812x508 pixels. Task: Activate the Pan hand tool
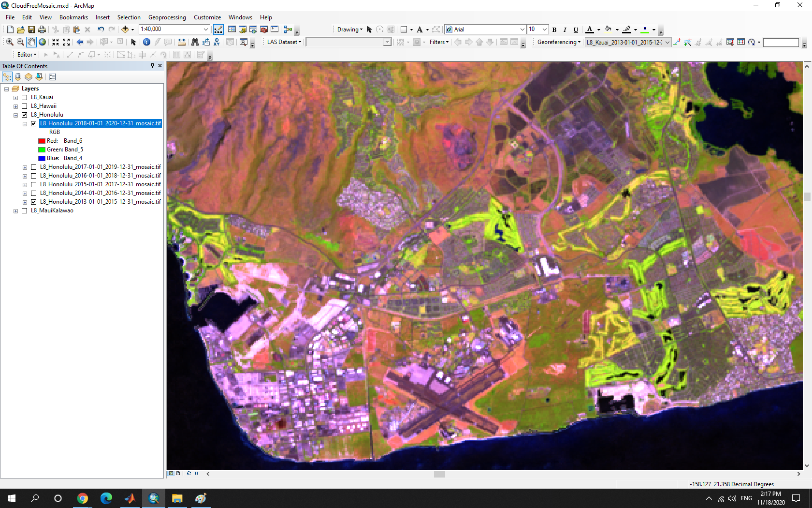tap(31, 42)
